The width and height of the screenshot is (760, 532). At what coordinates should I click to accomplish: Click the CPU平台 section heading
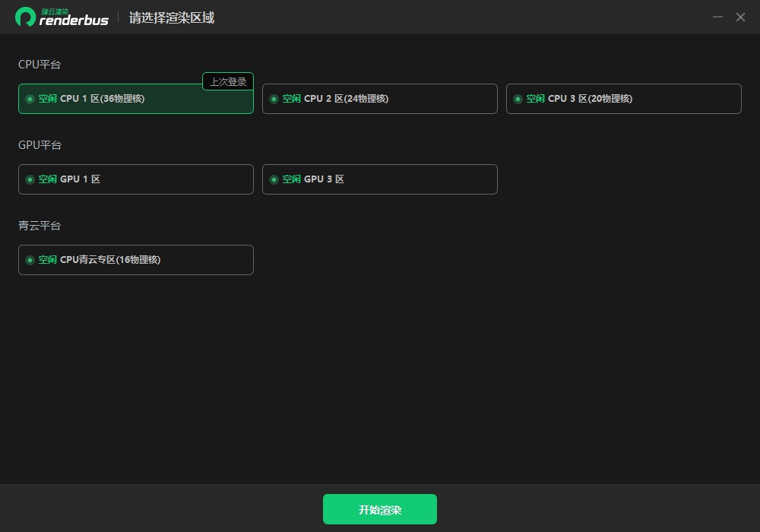coord(40,65)
